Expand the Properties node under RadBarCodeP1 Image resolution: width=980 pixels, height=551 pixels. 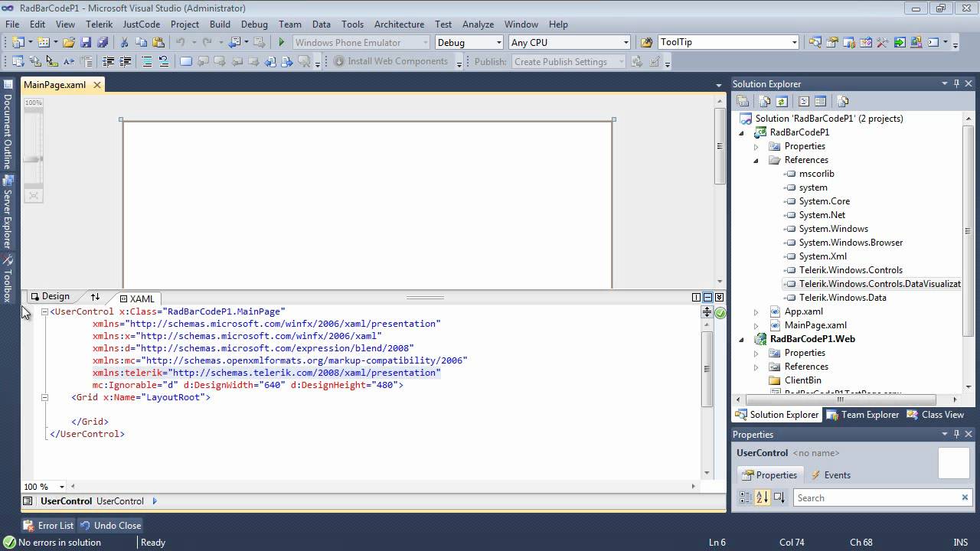pyautogui.click(x=756, y=146)
